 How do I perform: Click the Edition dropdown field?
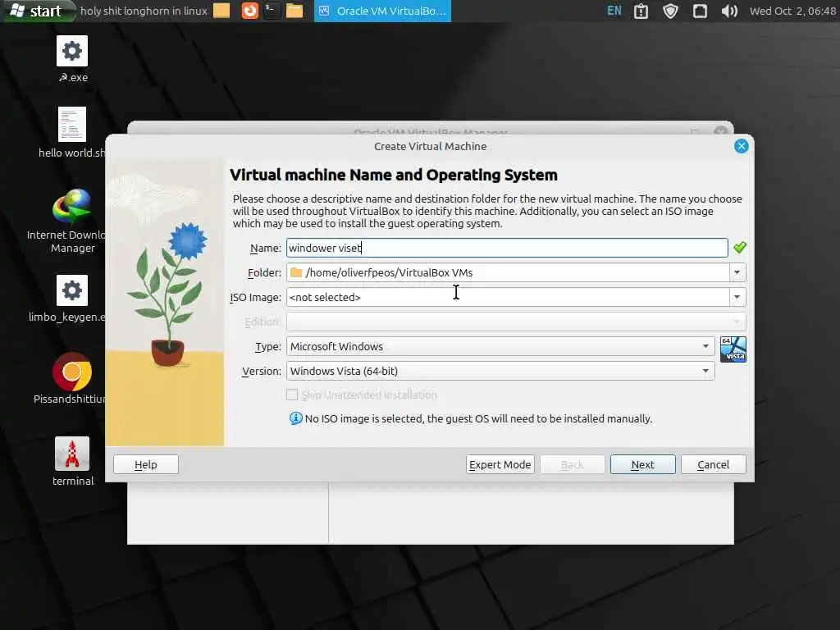(x=516, y=322)
